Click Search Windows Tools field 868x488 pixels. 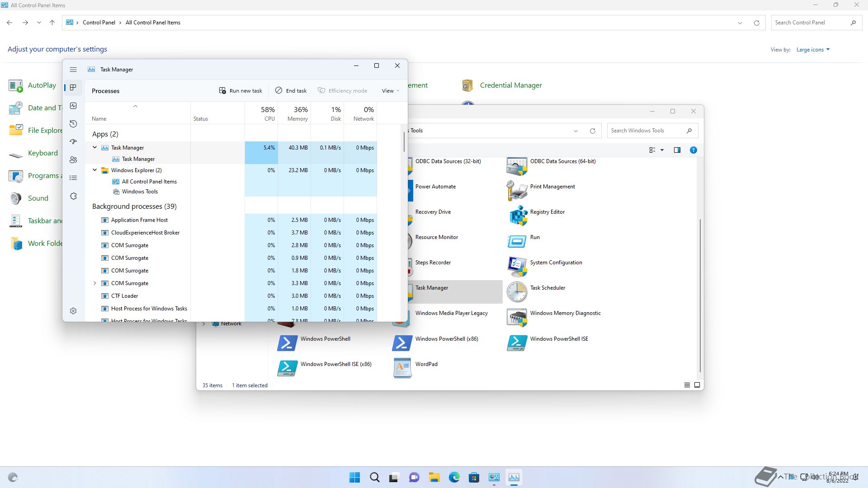(x=652, y=131)
